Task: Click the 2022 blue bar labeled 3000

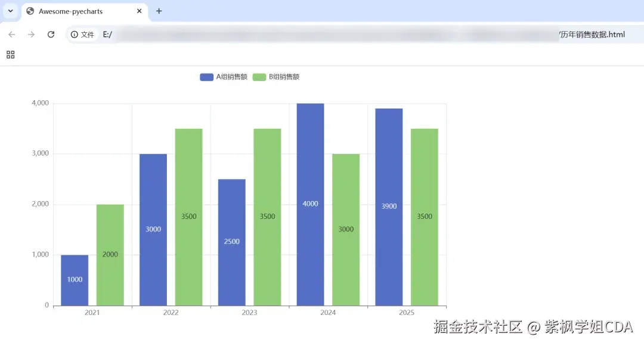Action: click(153, 230)
